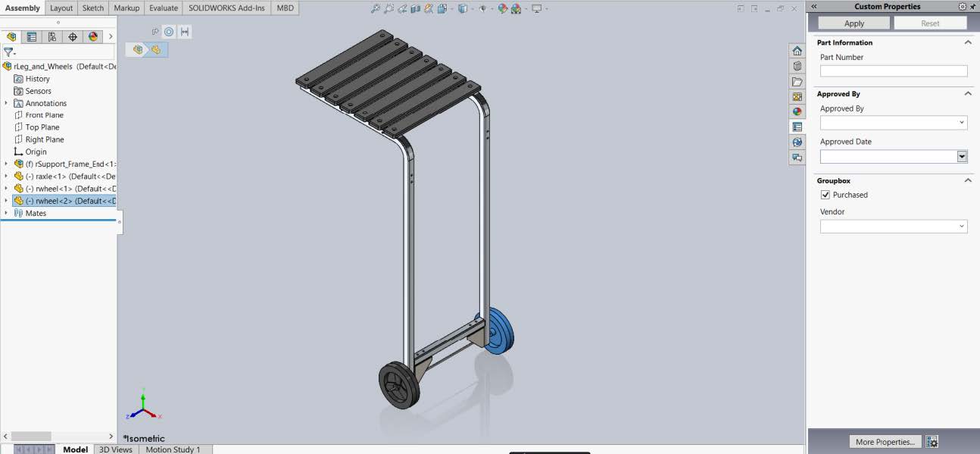The height and width of the screenshot is (454, 980).
Task: Click the filter icon above the feature tree
Action: click(8, 52)
